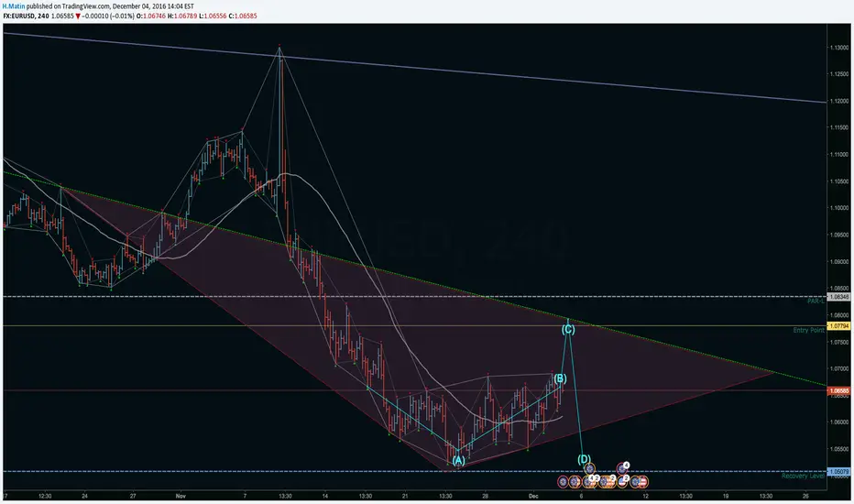Click the 28 date label on time axis
Screen dimensions: 854x504
[486, 496]
